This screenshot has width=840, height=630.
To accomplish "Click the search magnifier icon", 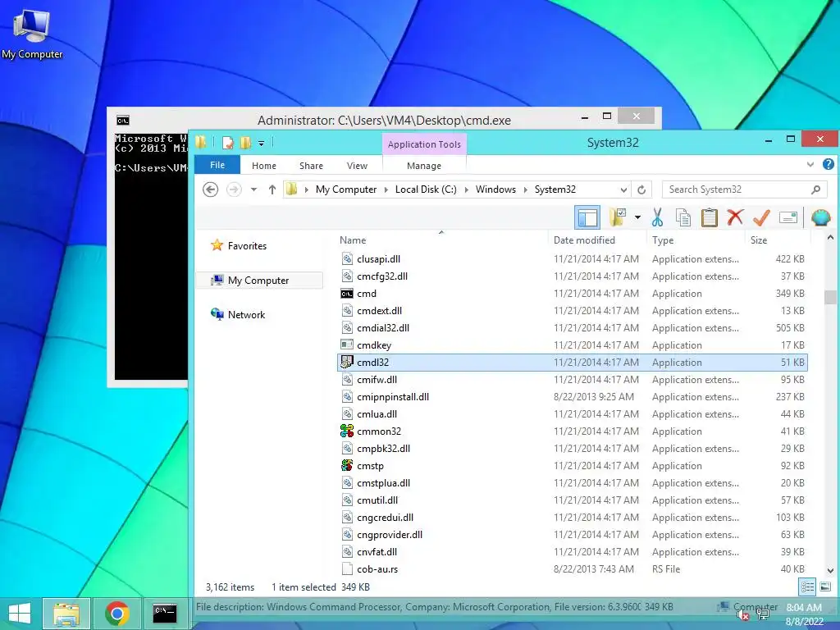I will tap(816, 189).
